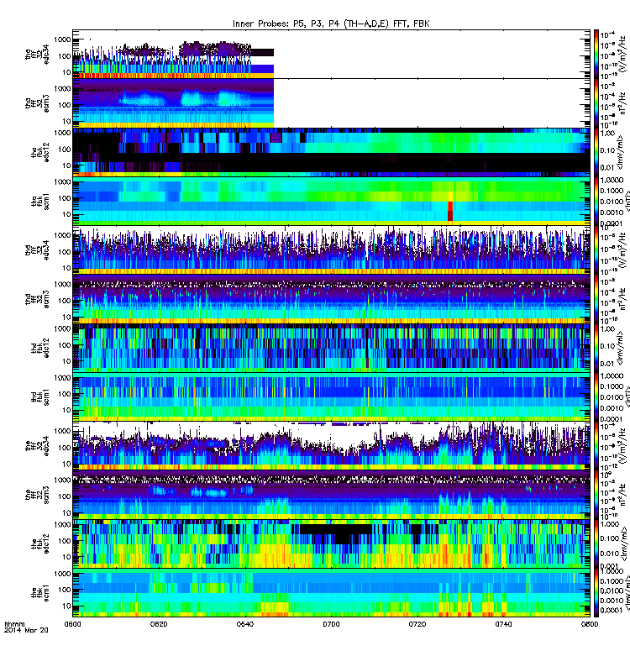The height and width of the screenshot is (672, 630).
Task: Select the 0800 time axis label
Action: (x=590, y=624)
